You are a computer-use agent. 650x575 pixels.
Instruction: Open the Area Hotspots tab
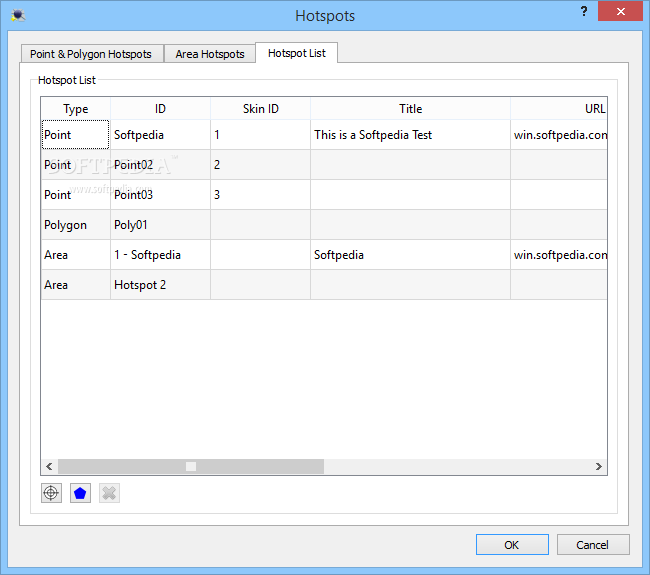[x=210, y=54]
